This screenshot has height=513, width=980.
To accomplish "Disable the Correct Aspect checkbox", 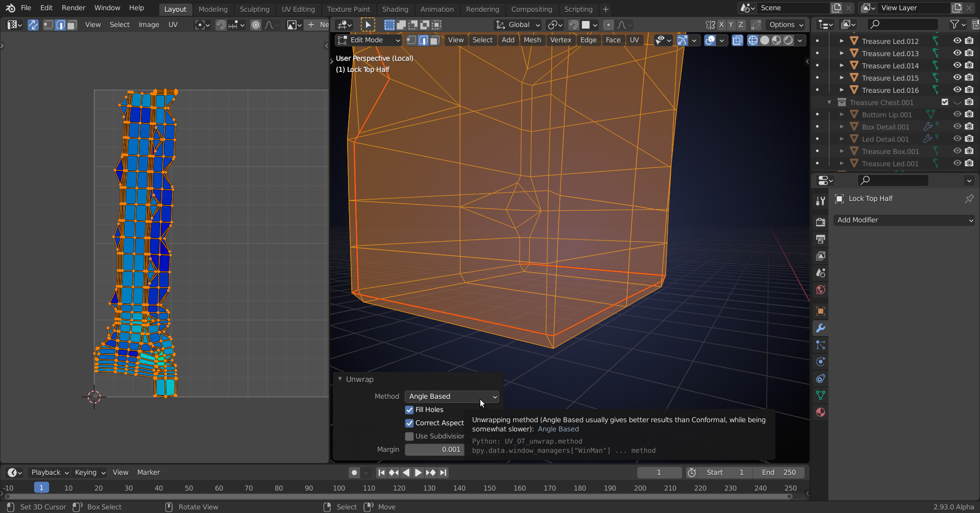I will (x=409, y=423).
